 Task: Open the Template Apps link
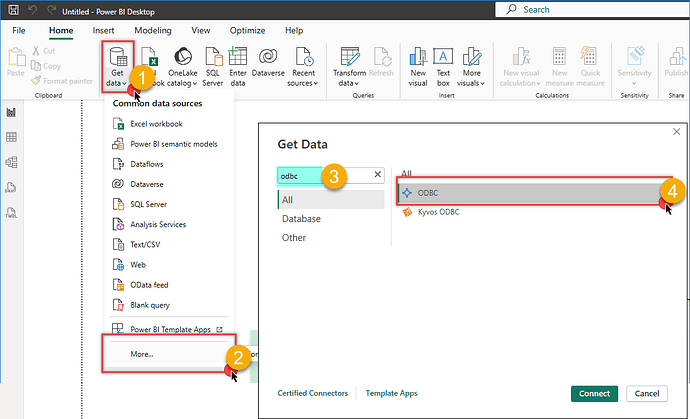391,393
